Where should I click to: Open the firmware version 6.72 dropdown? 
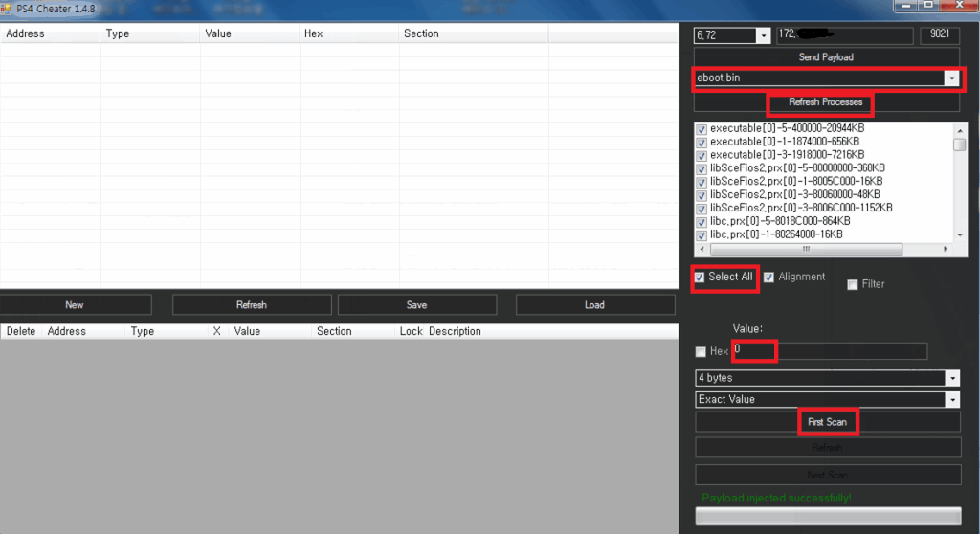tap(763, 35)
